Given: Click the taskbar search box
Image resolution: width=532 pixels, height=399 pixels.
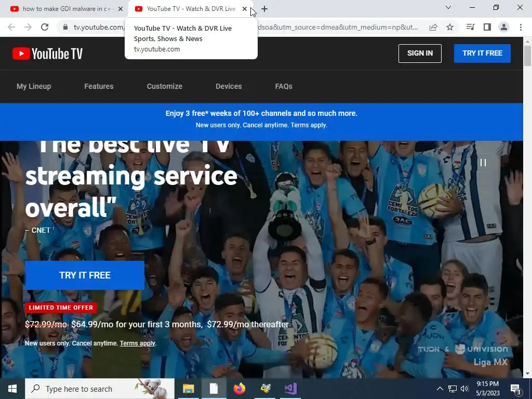Looking at the screenshot, I should [100, 389].
